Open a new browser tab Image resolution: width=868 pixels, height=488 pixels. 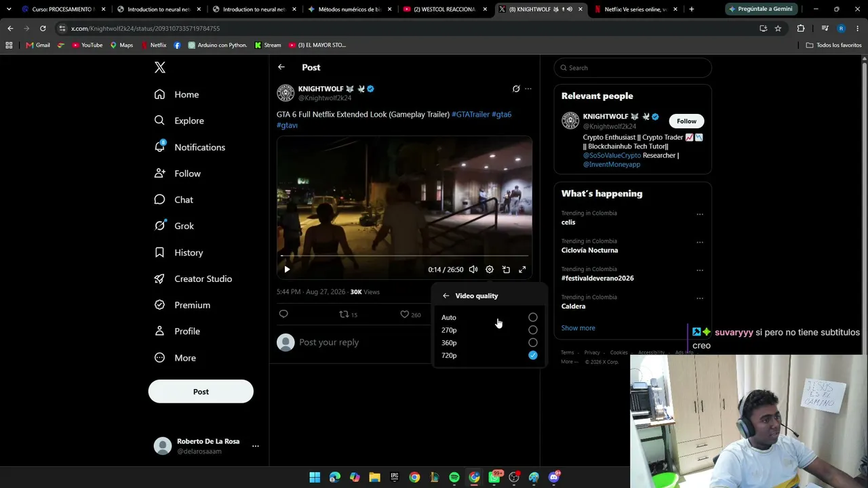pos(691,9)
